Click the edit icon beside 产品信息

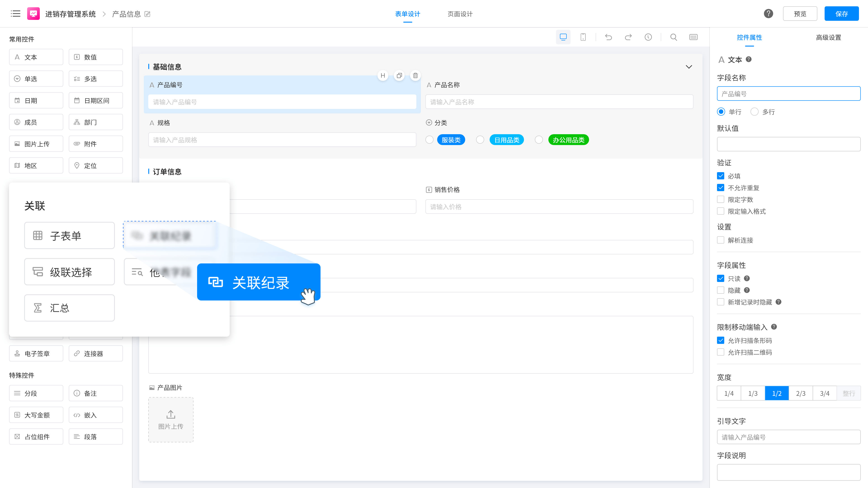(147, 14)
